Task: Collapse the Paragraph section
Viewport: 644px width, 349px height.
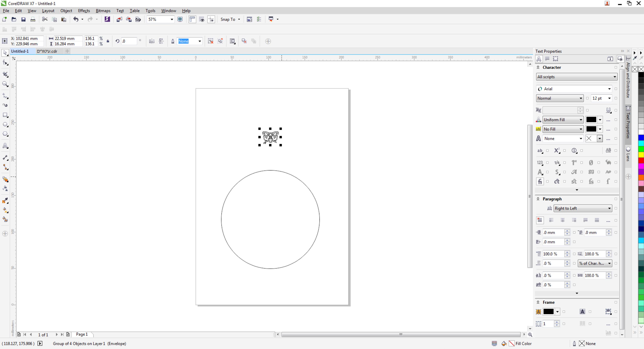Action: [538, 199]
